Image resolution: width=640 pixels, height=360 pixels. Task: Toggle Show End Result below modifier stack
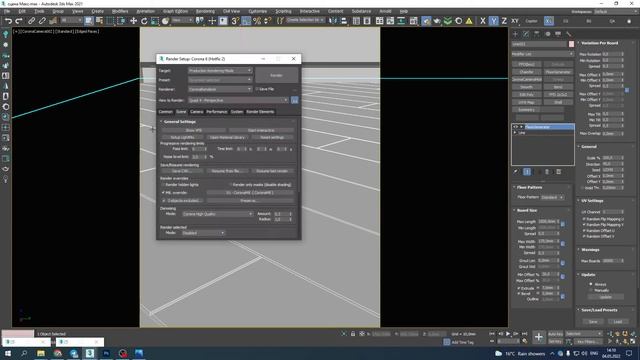527,172
